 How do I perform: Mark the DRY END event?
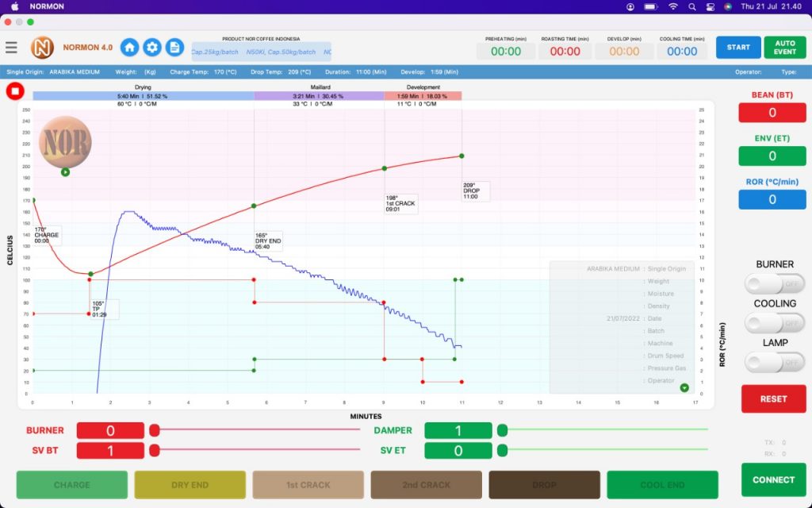[x=190, y=485]
